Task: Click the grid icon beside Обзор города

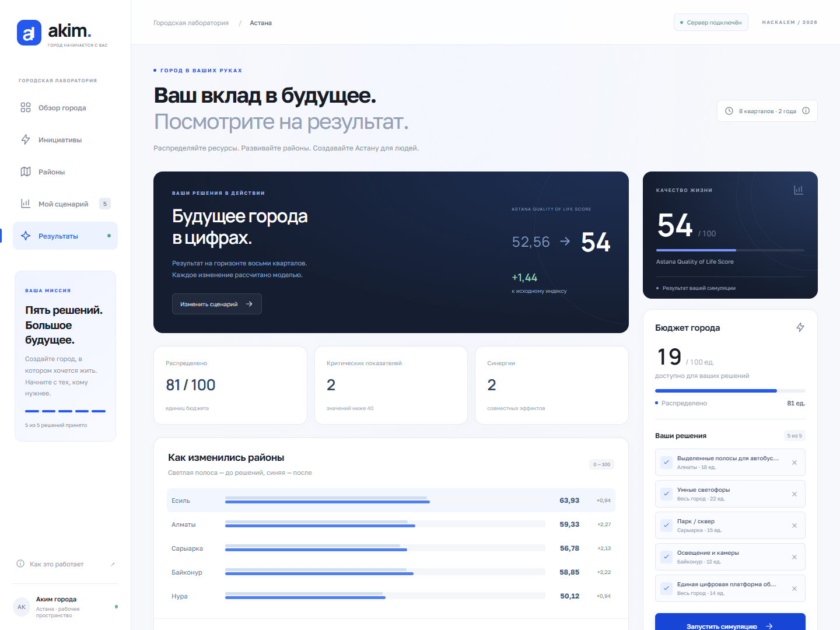Action: pos(26,107)
